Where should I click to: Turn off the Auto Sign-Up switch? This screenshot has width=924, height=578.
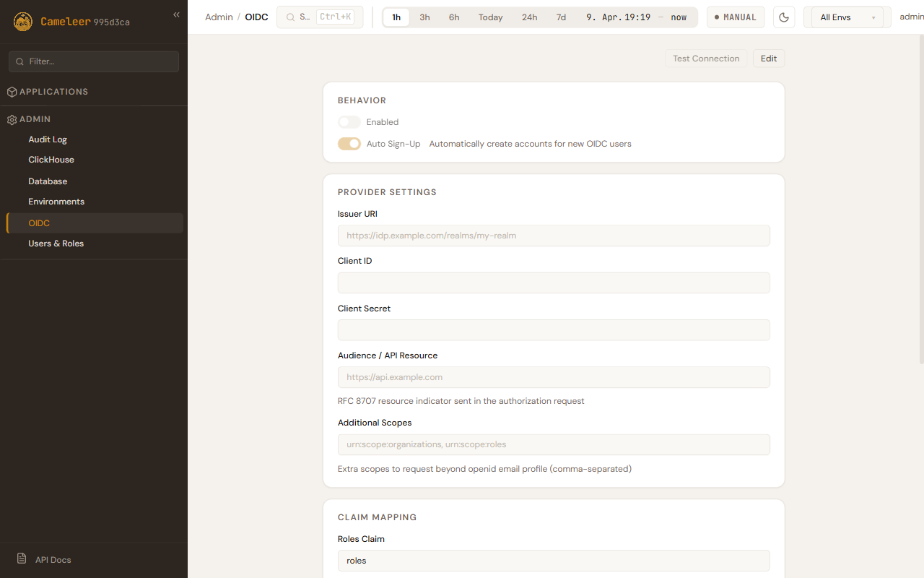[x=349, y=144]
